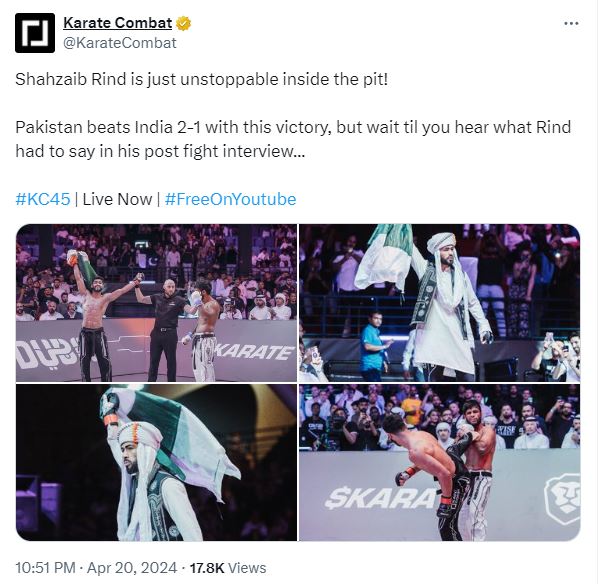Image resolution: width=601 pixels, height=584 pixels.
Task: Click the KARATE banner text in first photo
Action: 254,353
